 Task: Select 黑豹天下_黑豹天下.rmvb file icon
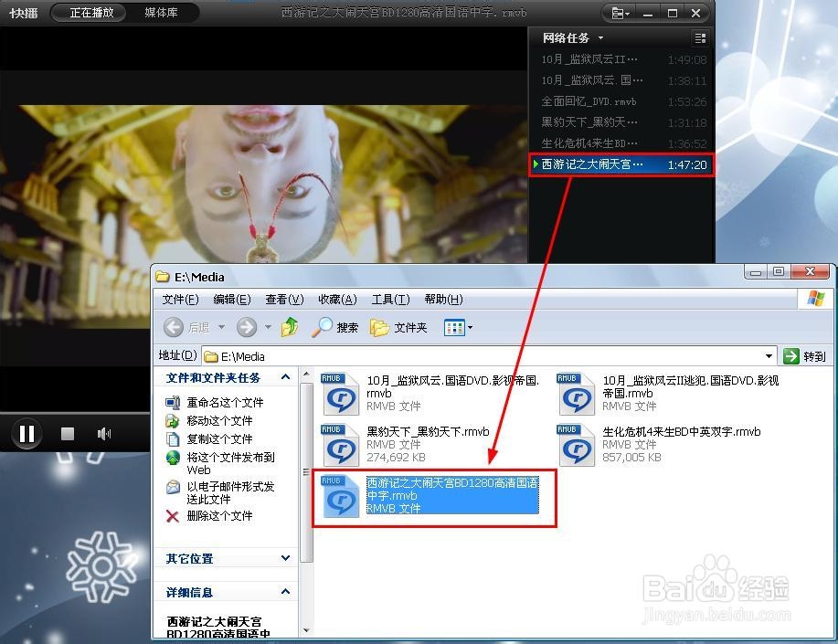click(341, 445)
